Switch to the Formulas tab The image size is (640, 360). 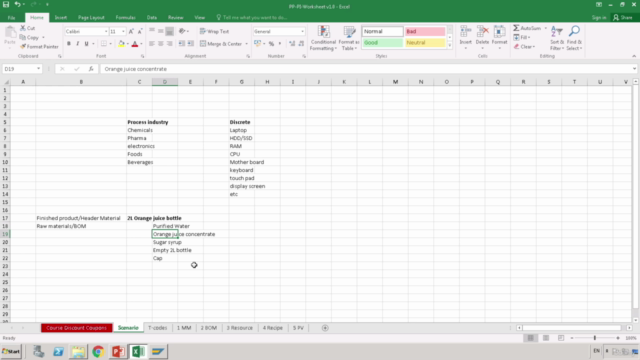[x=125, y=18]
